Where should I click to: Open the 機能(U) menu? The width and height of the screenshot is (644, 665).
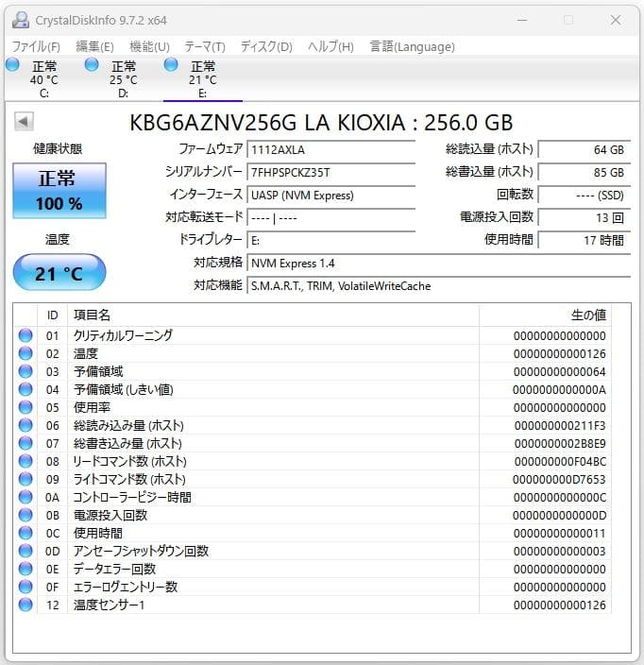click(x=149, y=46)
